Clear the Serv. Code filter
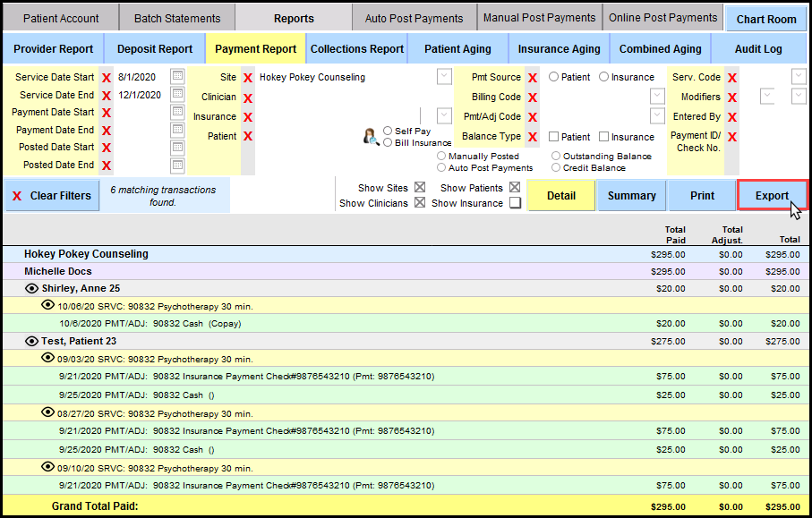The height and width of the screenshot is (518, 812). (732, 78)
